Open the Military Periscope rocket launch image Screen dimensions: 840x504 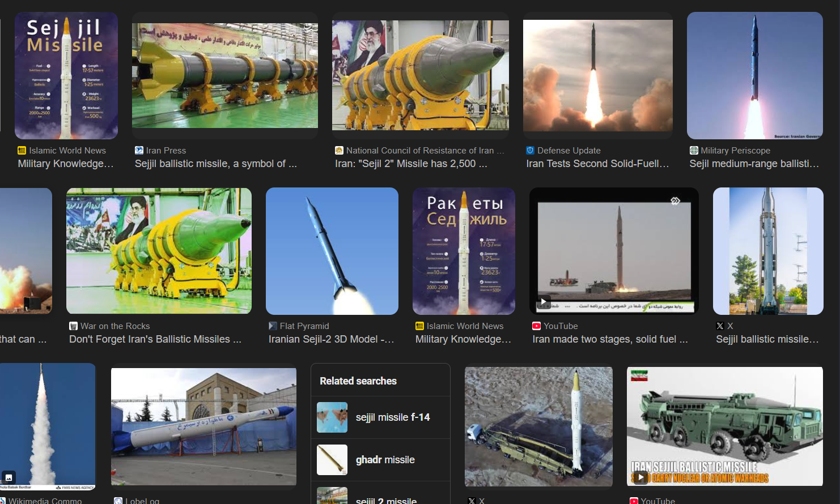[755, 76]
